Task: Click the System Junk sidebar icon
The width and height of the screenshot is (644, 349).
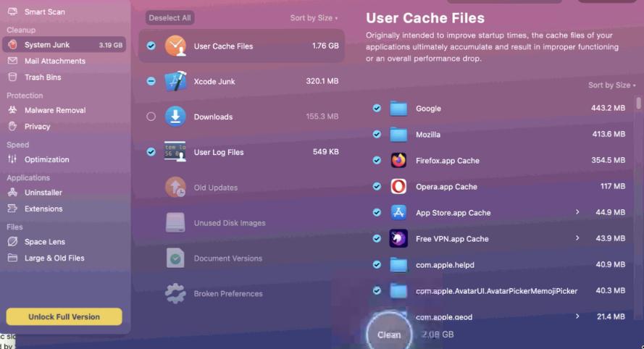Action: pyautogui.click(x=13, y=44)
